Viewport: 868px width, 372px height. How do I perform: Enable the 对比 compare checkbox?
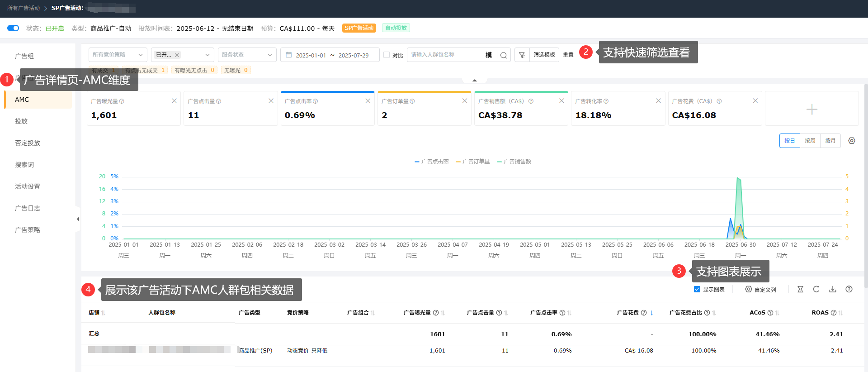pyautogui.click(x=387, y=55)
